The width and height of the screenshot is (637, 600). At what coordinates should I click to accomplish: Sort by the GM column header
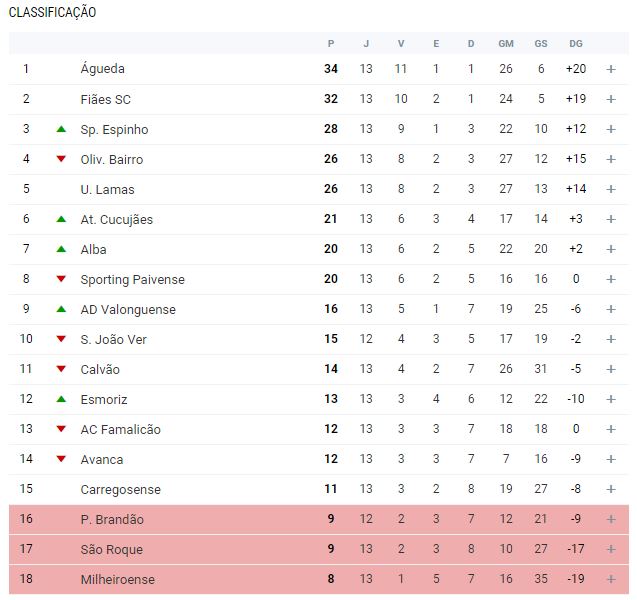[506, 43]
